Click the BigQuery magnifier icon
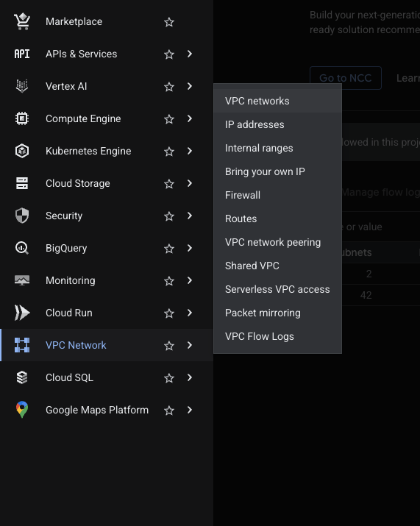 pyautogui.click(x=22, y=248)
